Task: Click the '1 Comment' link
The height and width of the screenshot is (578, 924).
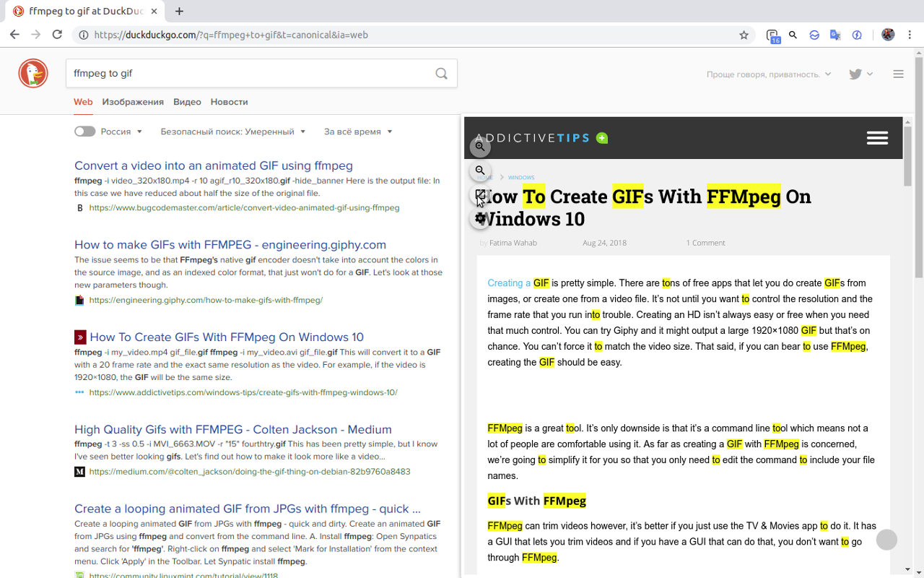Action: (x=705, y=243)
